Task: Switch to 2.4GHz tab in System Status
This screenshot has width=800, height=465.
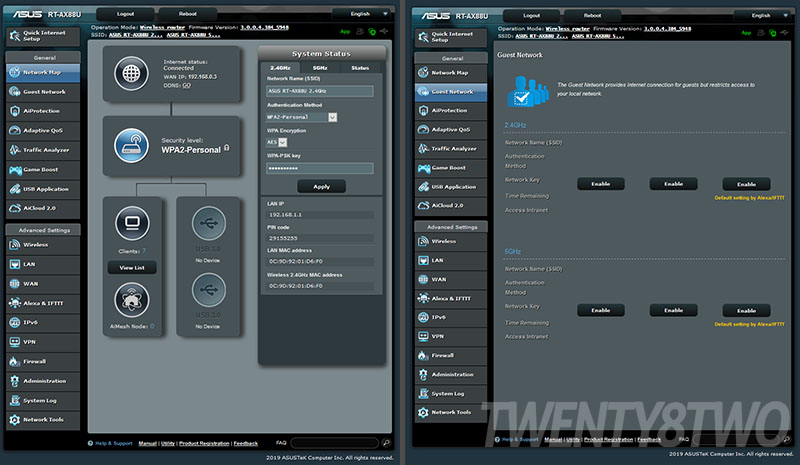Action: (280, 68)
